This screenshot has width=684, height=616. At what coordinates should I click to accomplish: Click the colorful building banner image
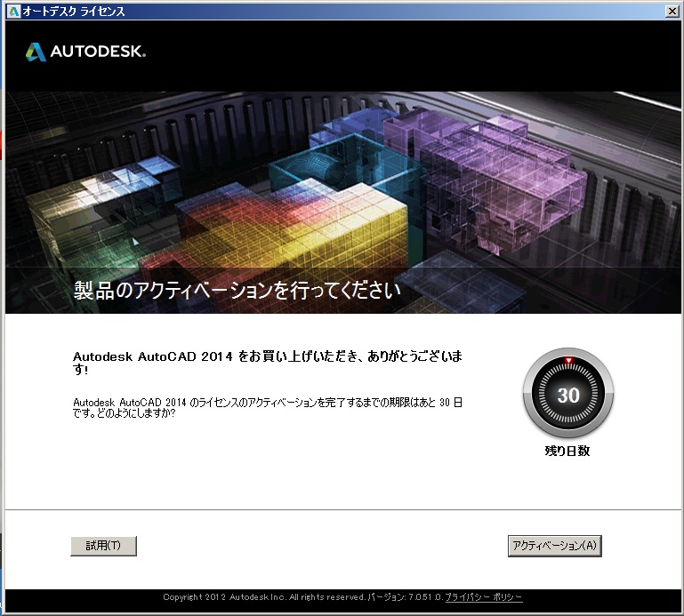342,203
